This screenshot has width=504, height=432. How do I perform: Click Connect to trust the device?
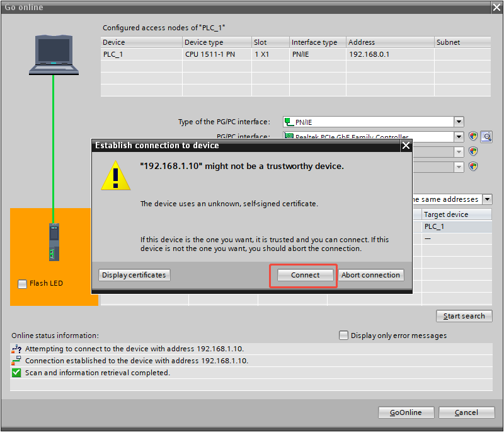305,275
